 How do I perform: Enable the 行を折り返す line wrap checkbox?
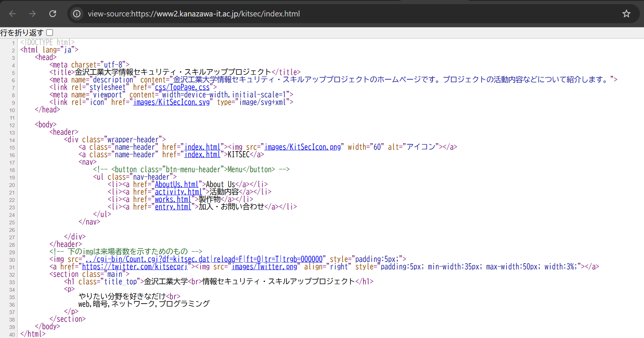50,33
